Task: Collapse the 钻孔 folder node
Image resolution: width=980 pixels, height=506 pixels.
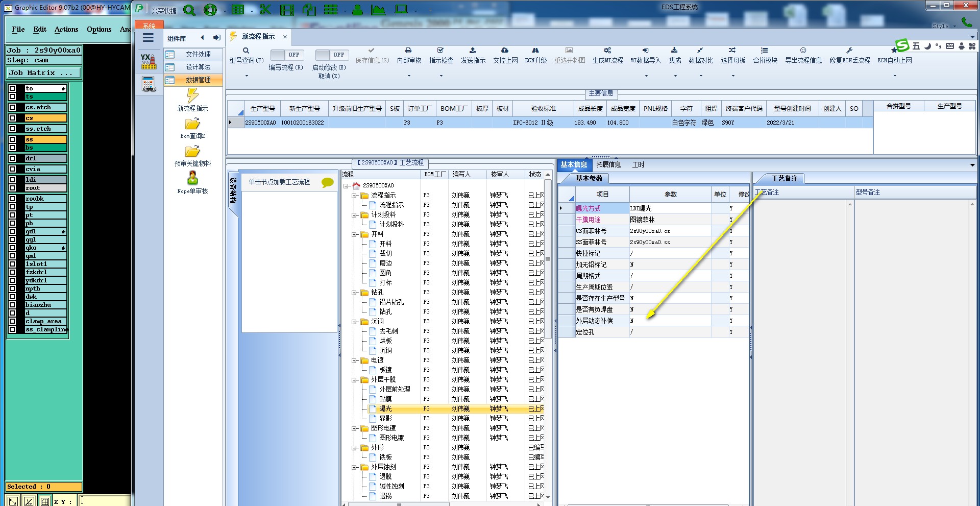Action: point(354,293)
